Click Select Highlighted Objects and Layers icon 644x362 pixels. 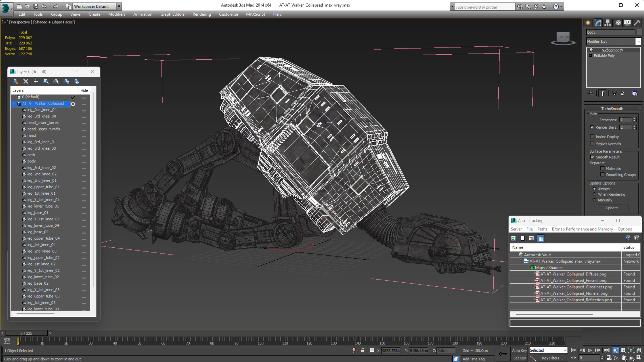click(x=46, y=81)
